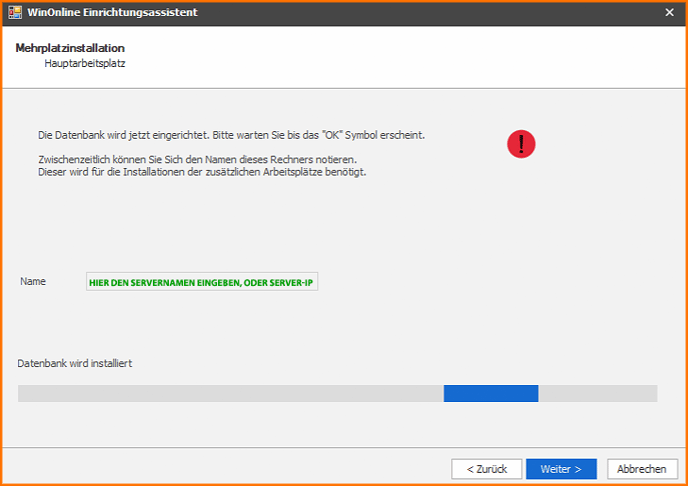Click the Name field label
This screenshot has width=688, height=486.
click(x=33, y=282)
